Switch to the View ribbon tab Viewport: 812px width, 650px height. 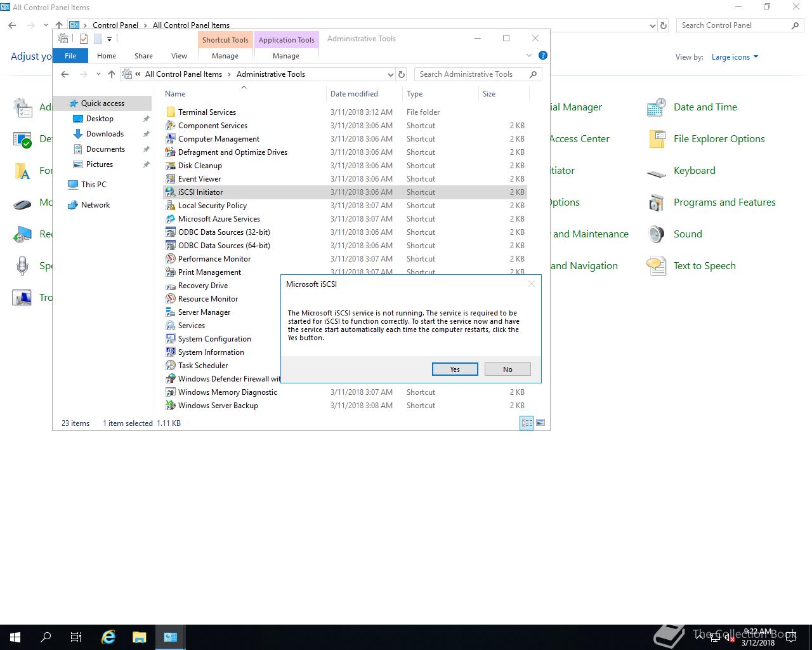point(179,56)
